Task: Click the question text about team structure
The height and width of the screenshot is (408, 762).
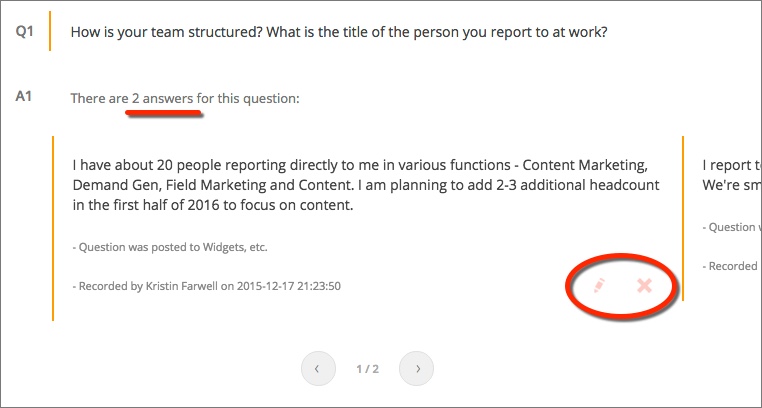Action: 339,33
